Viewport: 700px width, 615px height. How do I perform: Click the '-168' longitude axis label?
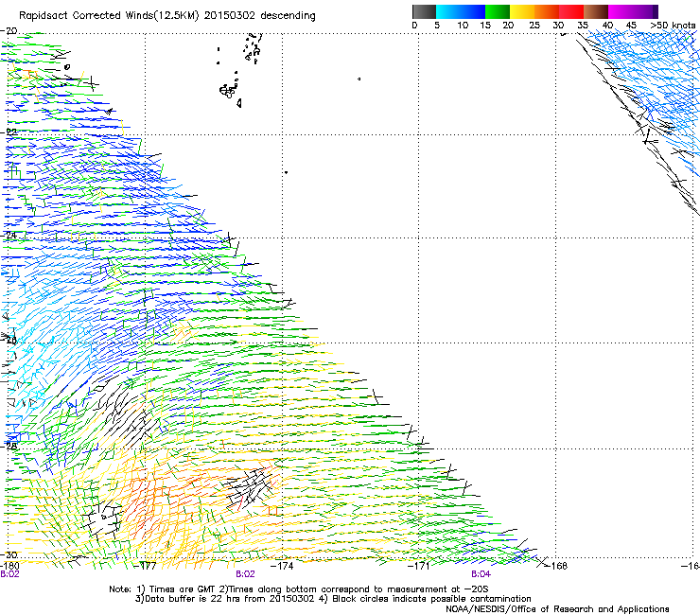[556, 566]
